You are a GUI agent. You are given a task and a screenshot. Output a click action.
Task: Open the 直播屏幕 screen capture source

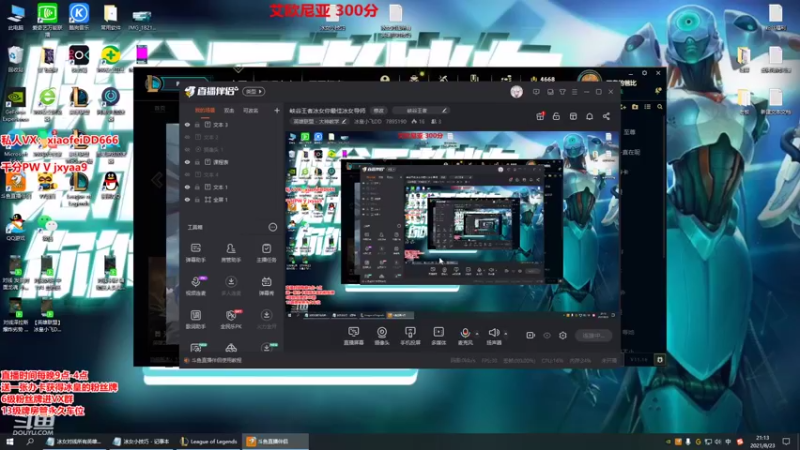(x=353, y=336)
